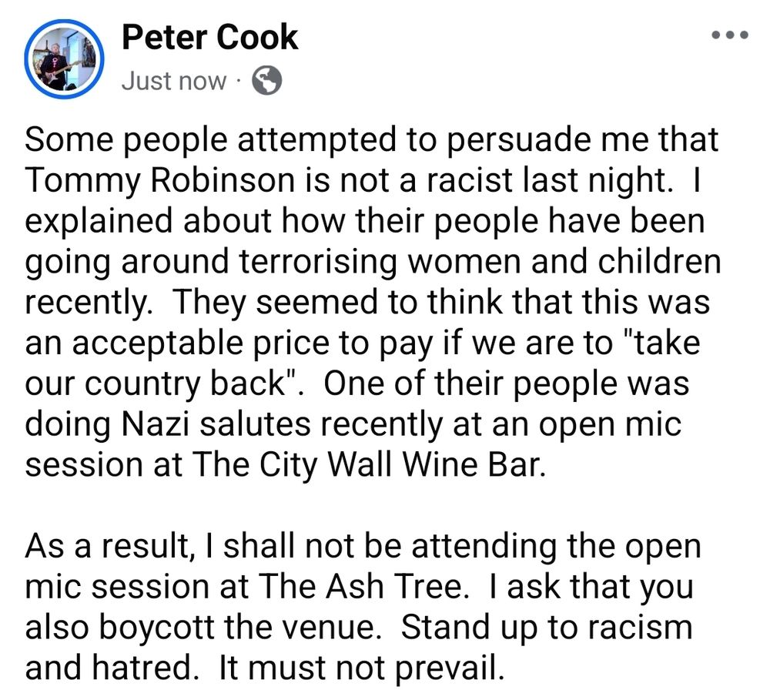Screen dimensions: 770x700
Task: Click the dot separator beside Just now
Action: pos(239,81)
